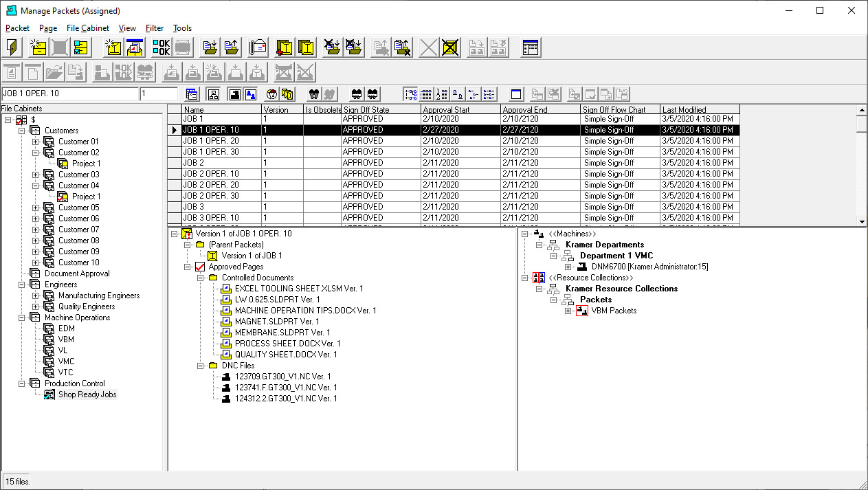The height and width of the screenshot is (490, 868).
Task: Click the red checkmark Approved Pages icon
Action: coord(201,267)
